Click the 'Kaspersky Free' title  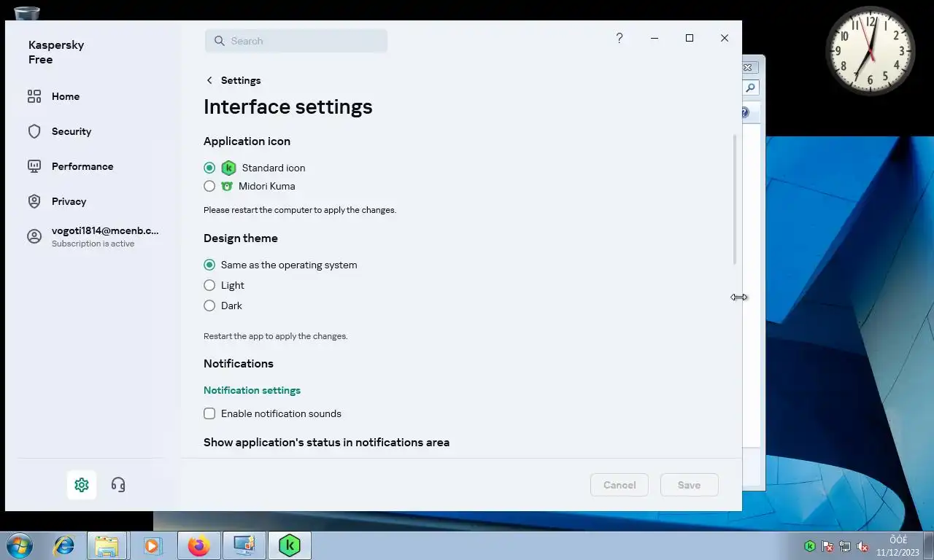[56, 52]
